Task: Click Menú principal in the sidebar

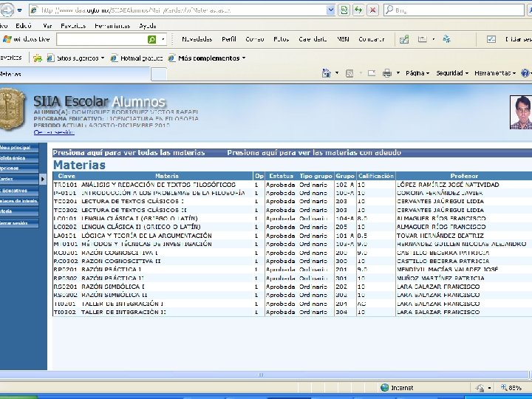Action: [x=19, y=148]
